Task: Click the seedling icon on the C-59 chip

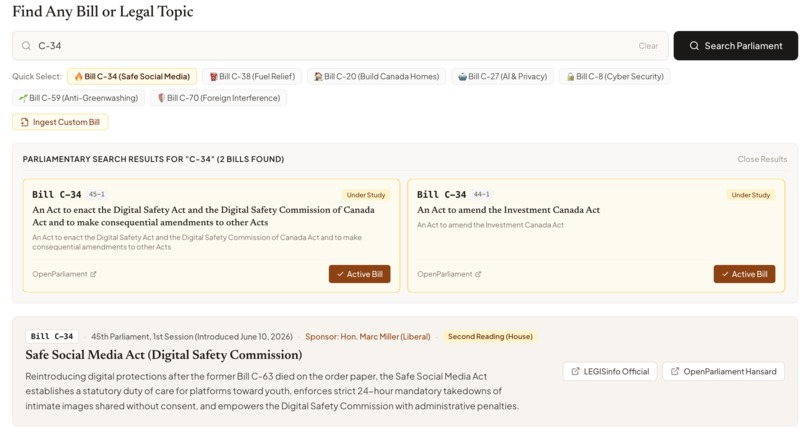Action: coord(23,98)
